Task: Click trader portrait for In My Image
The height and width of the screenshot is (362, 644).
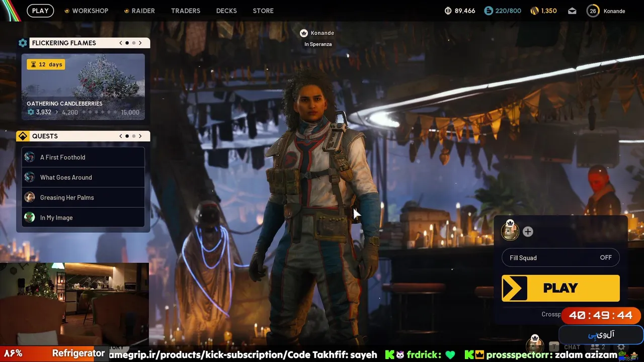Action: click(x=30, y=217)
